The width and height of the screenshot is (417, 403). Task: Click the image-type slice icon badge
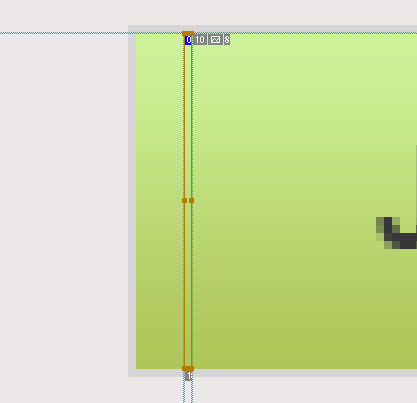[x=215, y=40]
